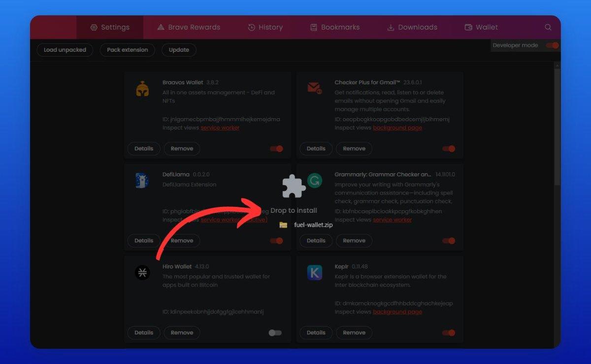Click the Keplr extension ID text
This screenshot has width=591, height=364.
pos(394,303)
